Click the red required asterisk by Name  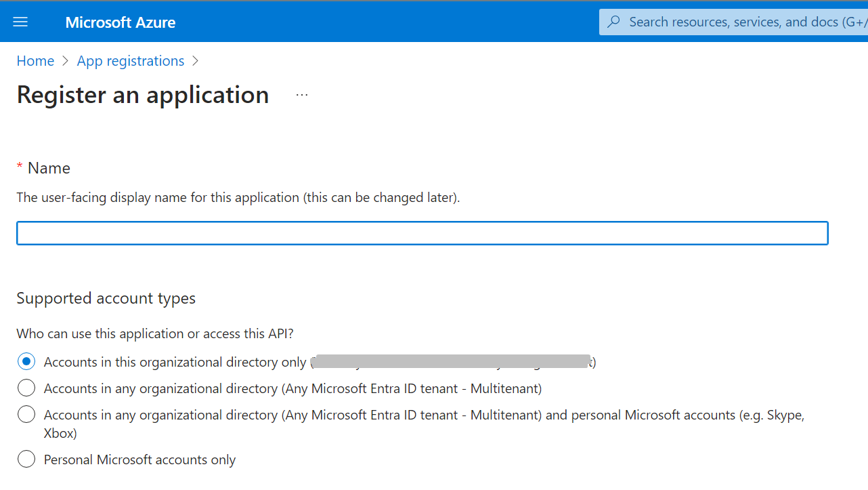click(x=20, y=167)
